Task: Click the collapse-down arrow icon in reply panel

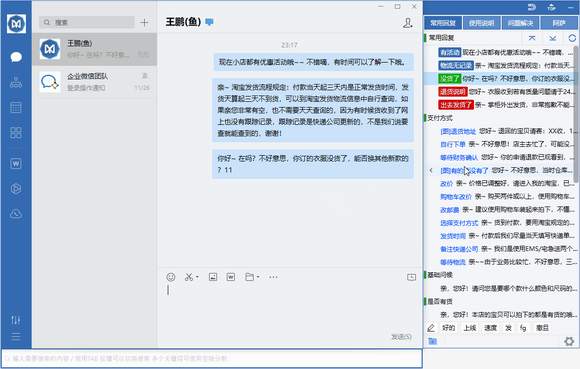Action: [x=553, y=38]
